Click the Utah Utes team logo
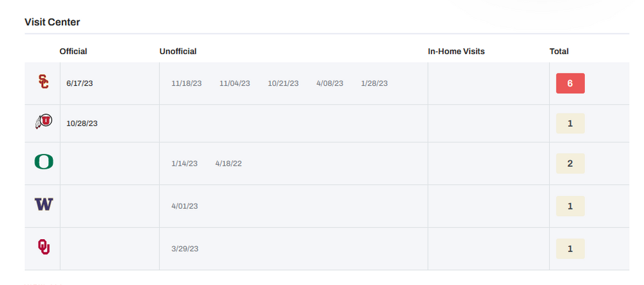Viewport: 644px width, 285px height. [43, 121]
